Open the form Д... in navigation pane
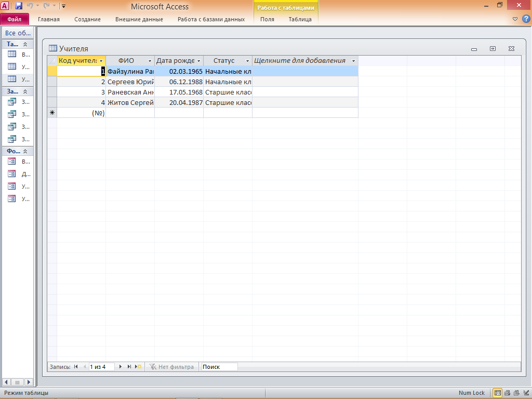Viewport: 532px width, 399px height. pos(18,174)
